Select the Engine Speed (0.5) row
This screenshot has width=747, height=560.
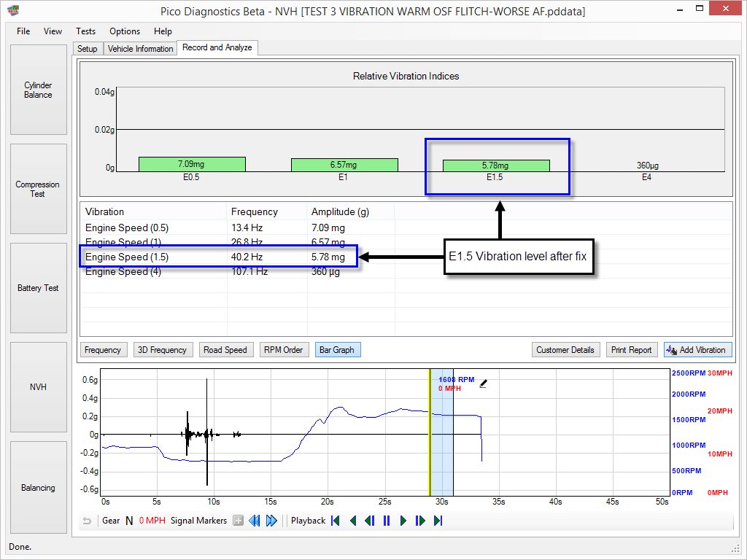tap(406, 227)
